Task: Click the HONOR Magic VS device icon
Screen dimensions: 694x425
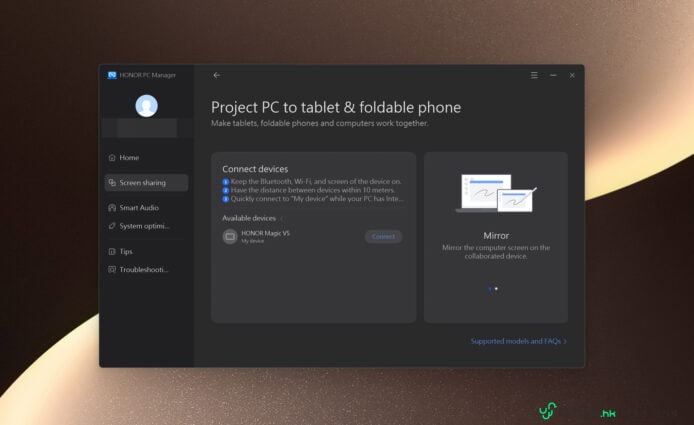Action: [230, 236]
